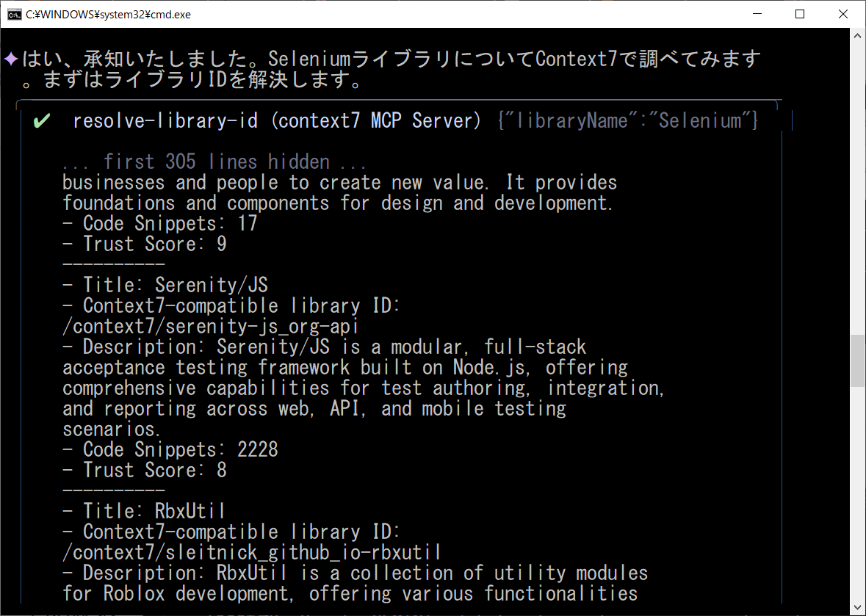Click the scrollbar down arrow
This screenshot has width=866, height=616.
coord(858,608)
